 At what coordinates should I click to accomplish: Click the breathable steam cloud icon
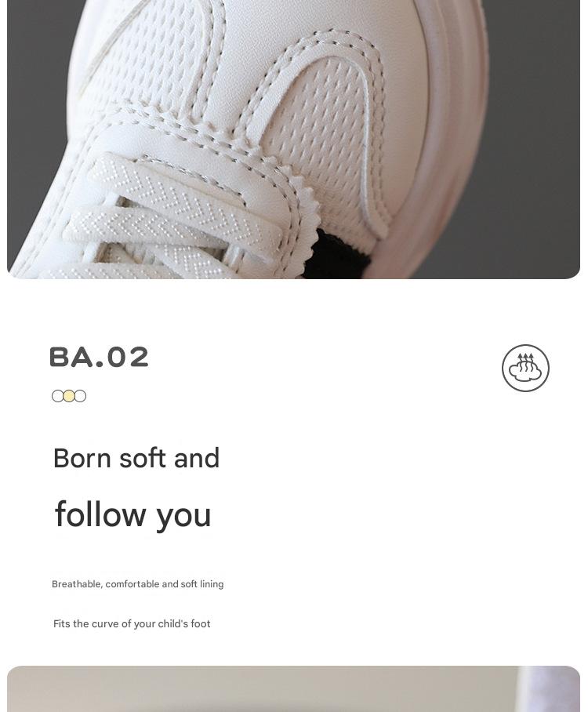pyautogui.click(x=525, y=368)
